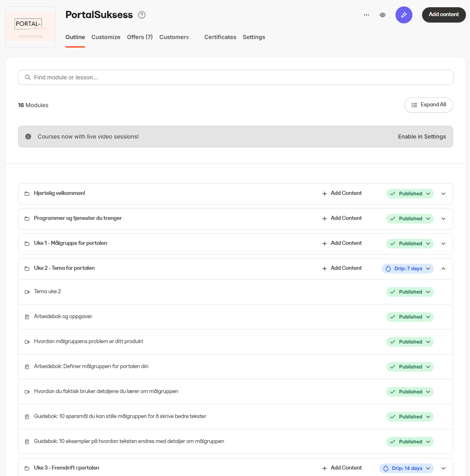
Task: Add Content to Uke 1 - Målgruppe module
Action: click(342, 243)
